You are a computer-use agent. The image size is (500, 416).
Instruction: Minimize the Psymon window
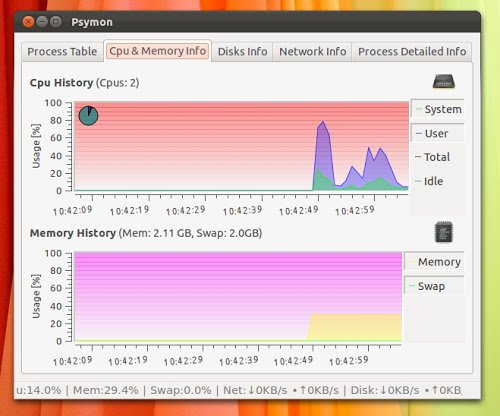tap(42, 22)
